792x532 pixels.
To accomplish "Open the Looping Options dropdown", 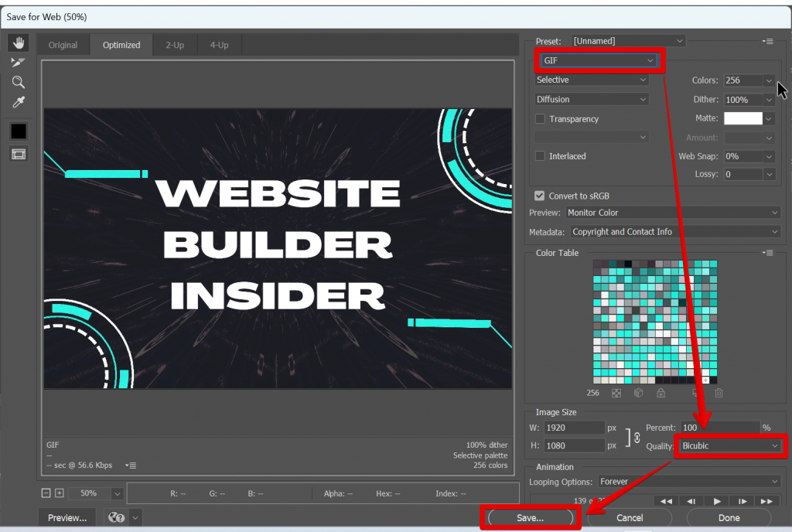I will point(688,482).
